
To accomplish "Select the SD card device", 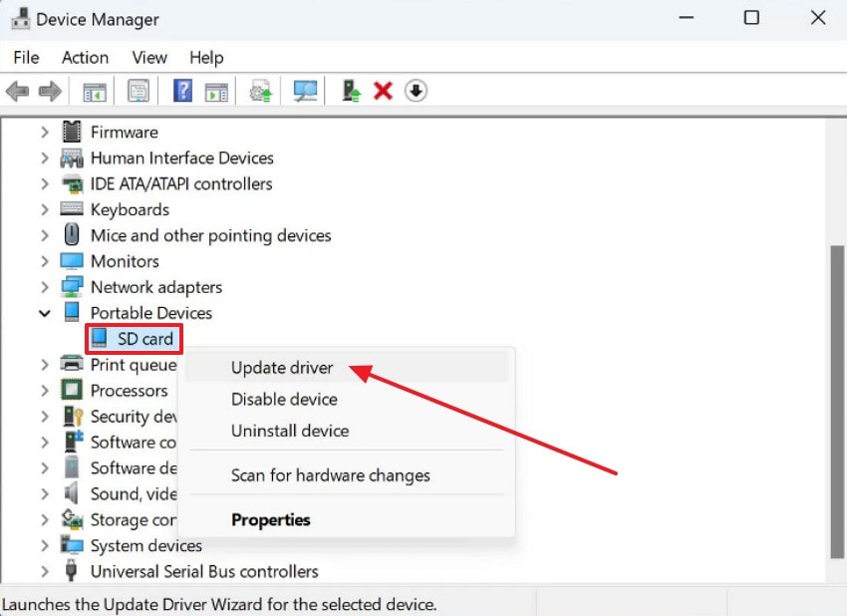I will [134, 339].
